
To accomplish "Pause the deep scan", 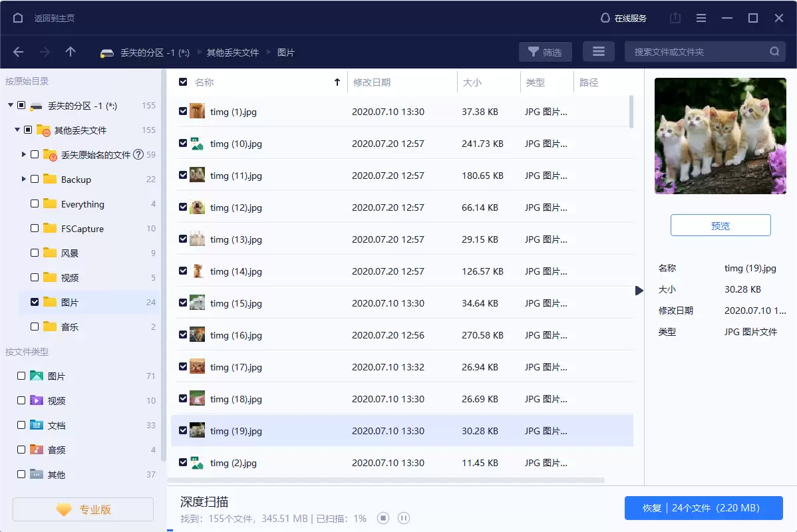I will [x=403, y=518].
